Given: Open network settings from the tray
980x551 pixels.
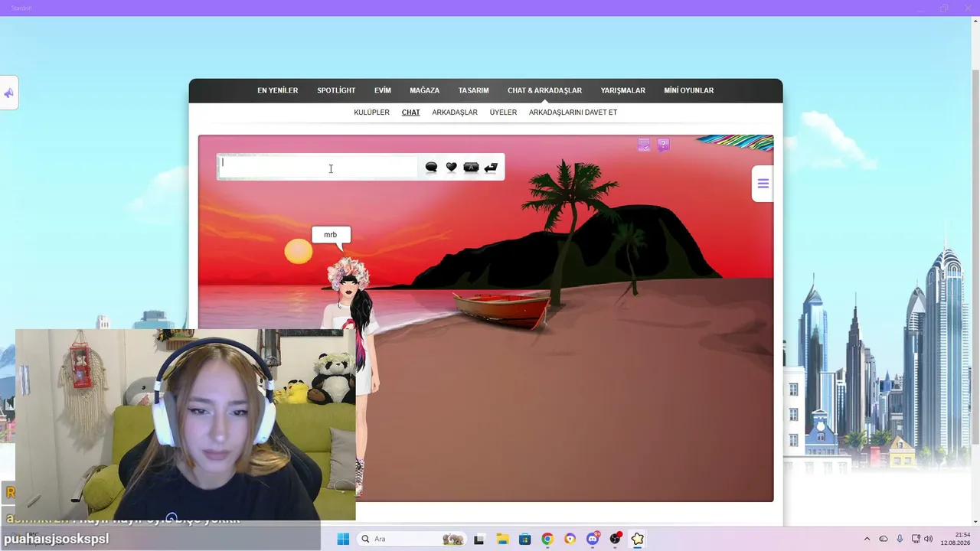Looking at the screenshot, I should tap(916, 539).
